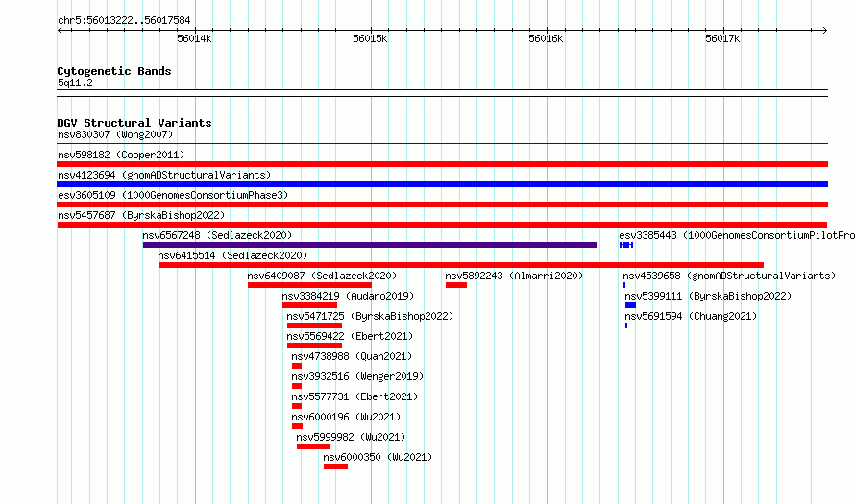The height and width of the screenshot is (504, 855).
Task: Select the nsv5577731 small red bar
Action: point(297,406)
